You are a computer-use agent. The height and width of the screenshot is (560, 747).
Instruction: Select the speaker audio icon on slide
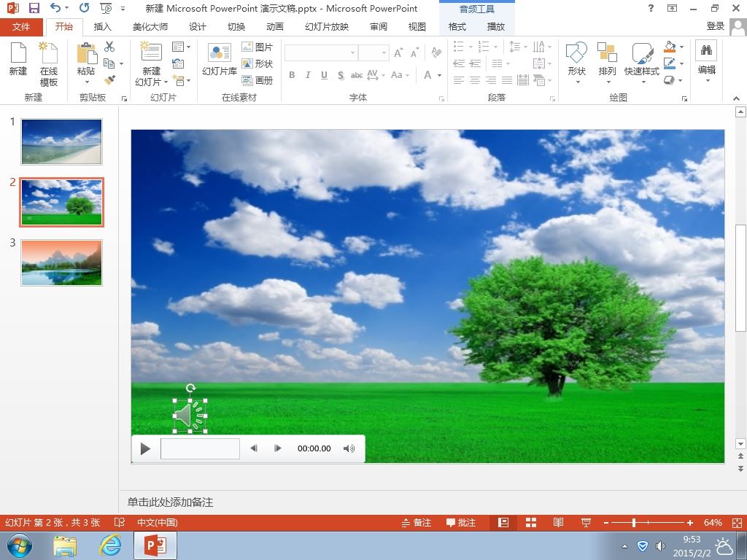point(190,416)
